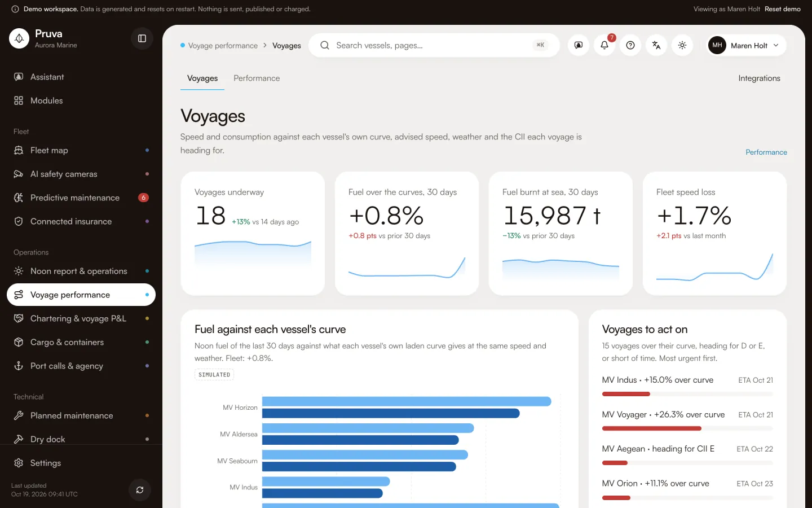This screenshot has height=508, width=812.
Task: Open Modules in the sidebar
Action: 81,100
